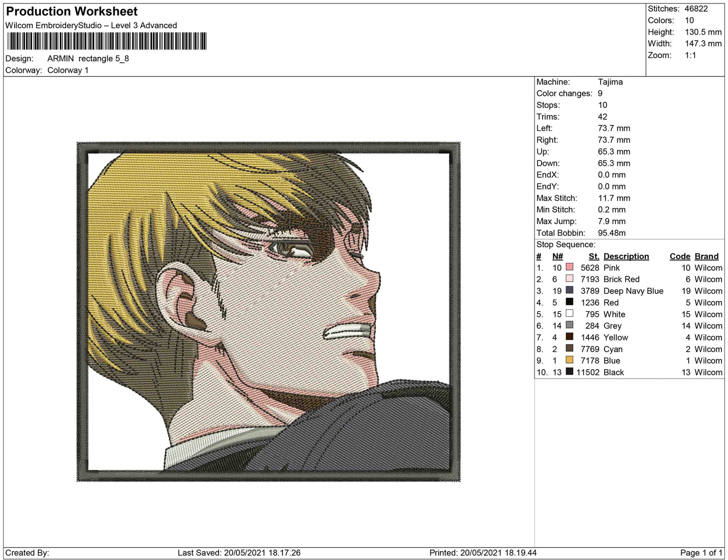The width and height of the screenshot is (728, 560).
Task: Click the embroidered ARMIN design preview
Action: click(269, 312)
